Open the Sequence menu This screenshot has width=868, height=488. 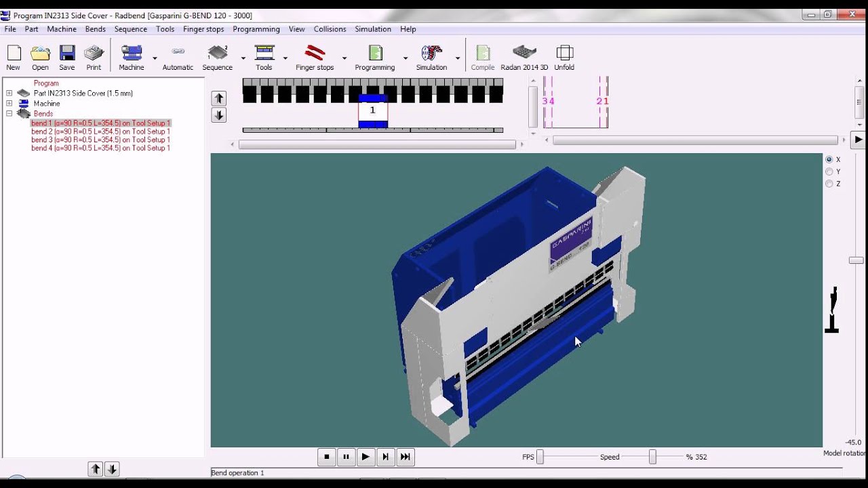130,29
